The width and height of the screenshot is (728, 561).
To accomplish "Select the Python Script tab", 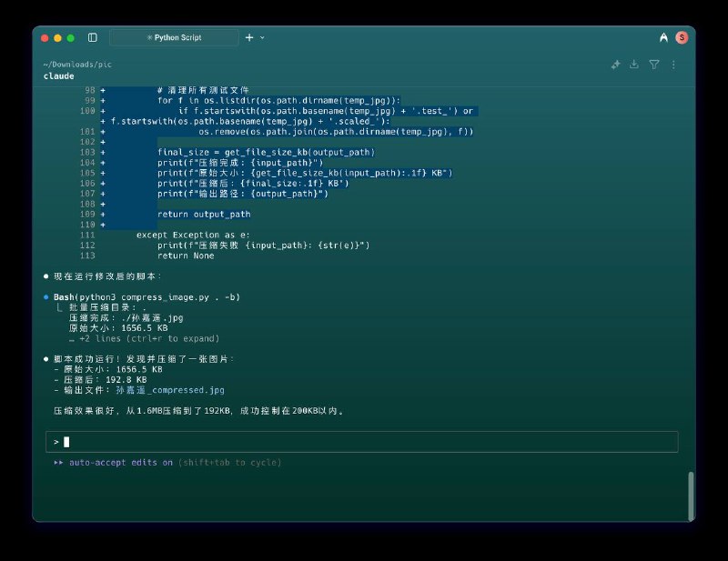I will point(173,37).
